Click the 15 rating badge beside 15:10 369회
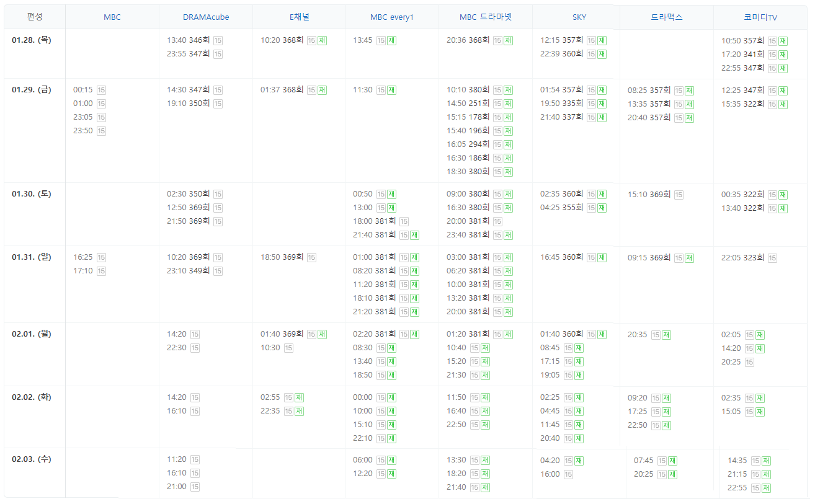 point(679,195)
